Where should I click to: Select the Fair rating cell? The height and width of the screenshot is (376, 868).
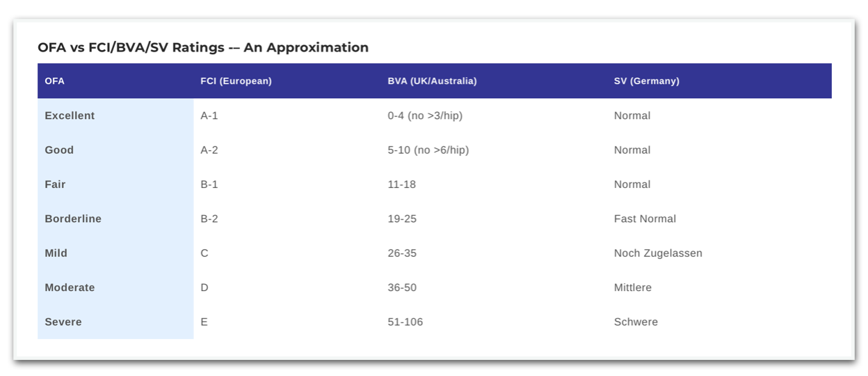[x=55, y=185]
